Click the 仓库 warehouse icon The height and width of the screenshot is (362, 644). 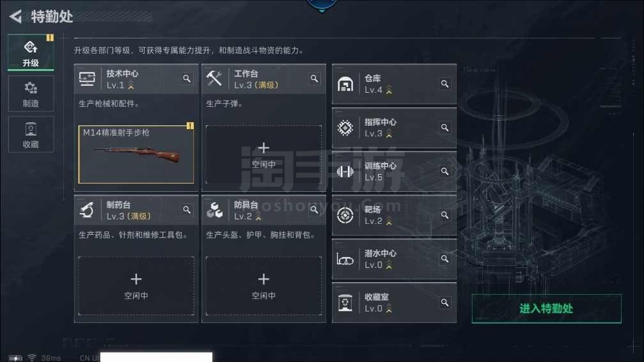click(345, 84)
